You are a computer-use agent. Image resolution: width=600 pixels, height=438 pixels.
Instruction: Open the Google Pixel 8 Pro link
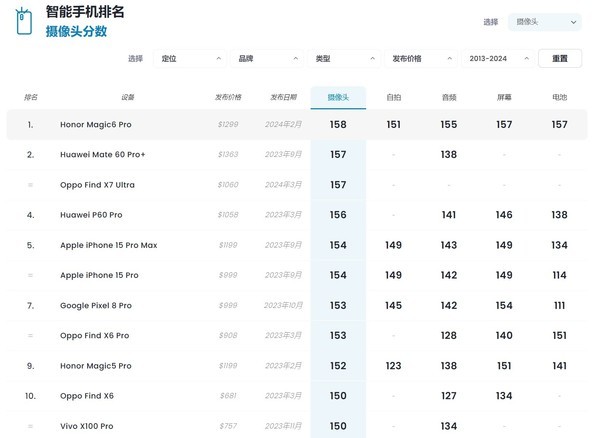pos(96,306)
